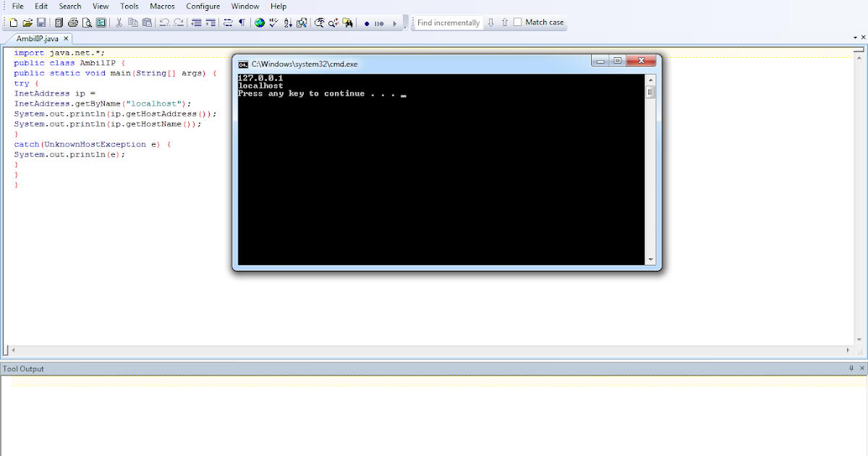This screenshot has width=868, height=456.
Task: Undo the last edit
Action: (x=164, y=22)
